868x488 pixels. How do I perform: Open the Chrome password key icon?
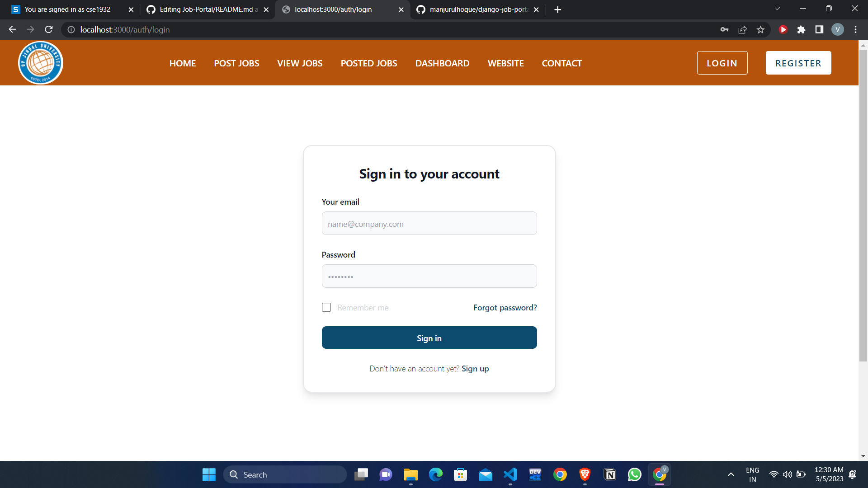click(724, 30)
